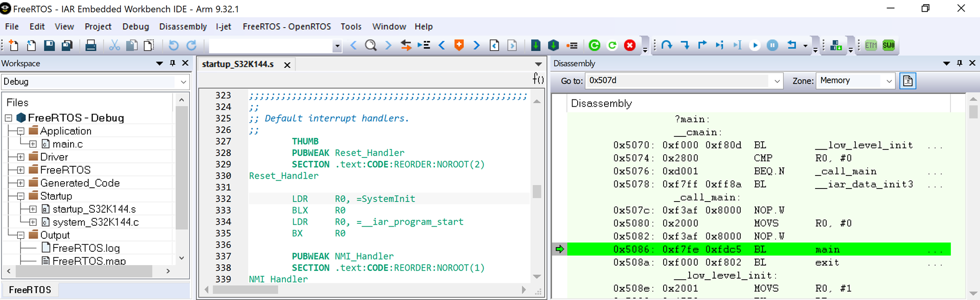Open the I-jet menu
Screen dimensions: 980x300
224,26
